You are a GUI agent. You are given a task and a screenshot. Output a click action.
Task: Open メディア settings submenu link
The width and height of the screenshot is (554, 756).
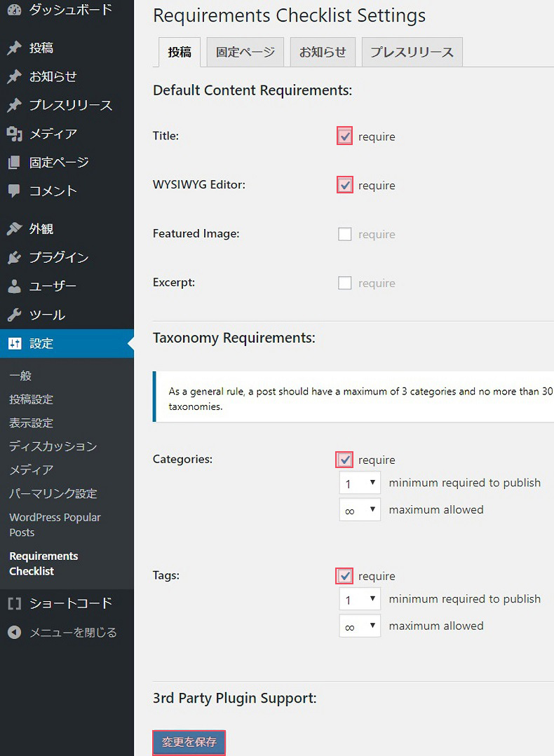32,469
